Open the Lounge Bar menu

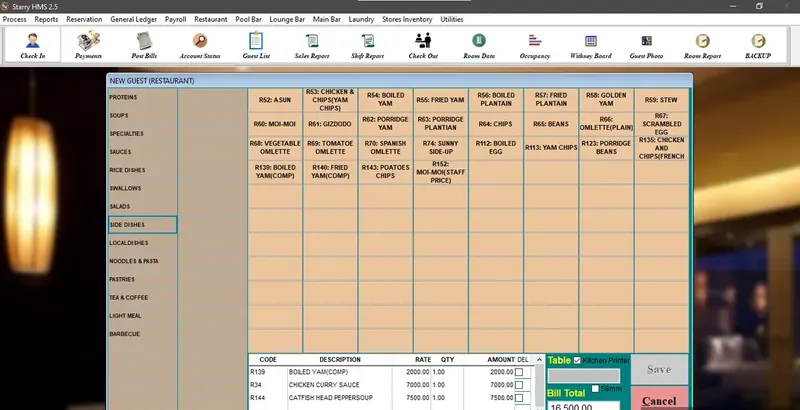click(x=287, y=19)
